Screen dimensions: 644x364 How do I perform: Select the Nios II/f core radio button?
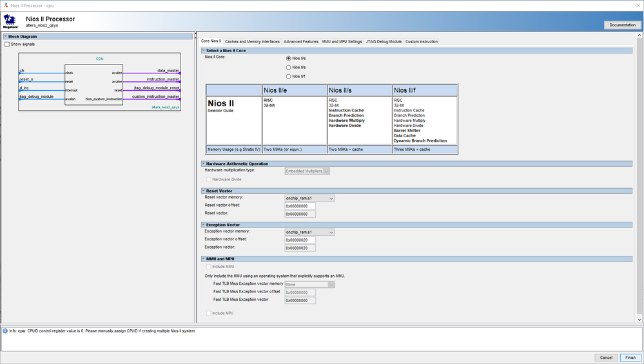[288, 76]
